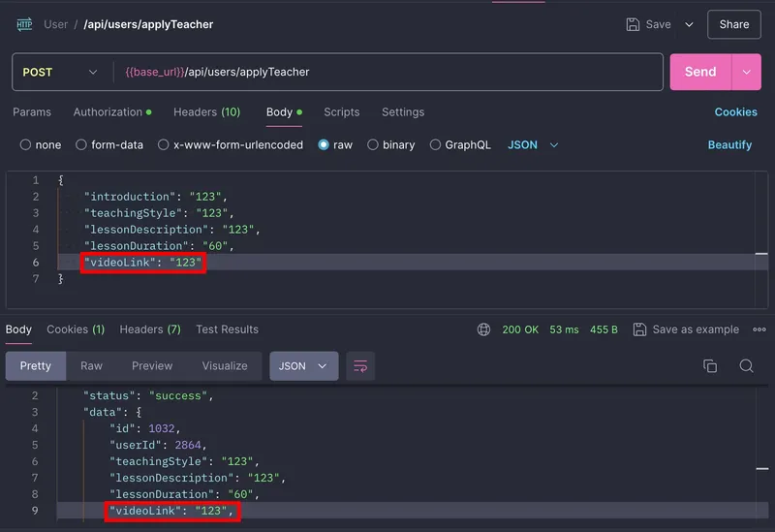
Task: Click the HTTP request type icon
Action: (24, 24)
